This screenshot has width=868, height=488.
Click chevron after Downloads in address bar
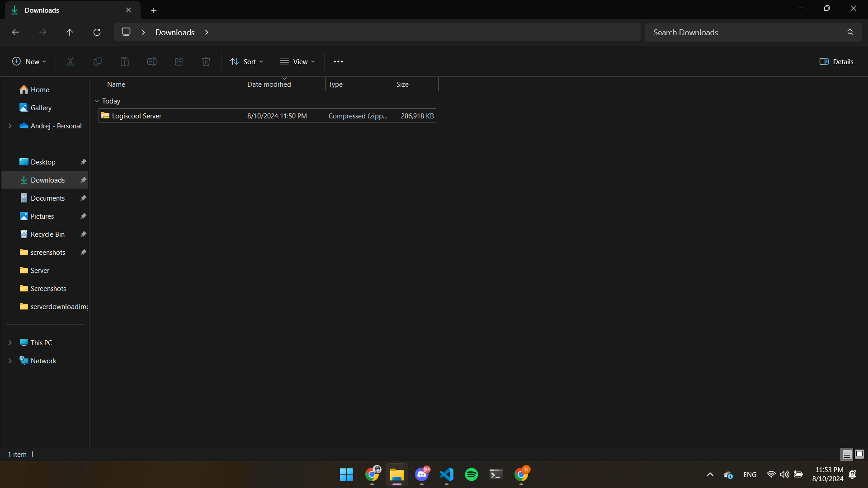point(207,32)
